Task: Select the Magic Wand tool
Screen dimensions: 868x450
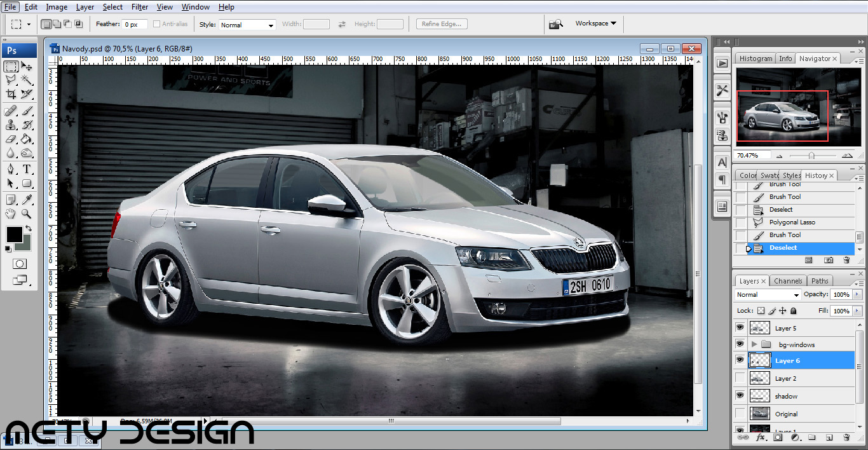Action: (x=27, y=80)
